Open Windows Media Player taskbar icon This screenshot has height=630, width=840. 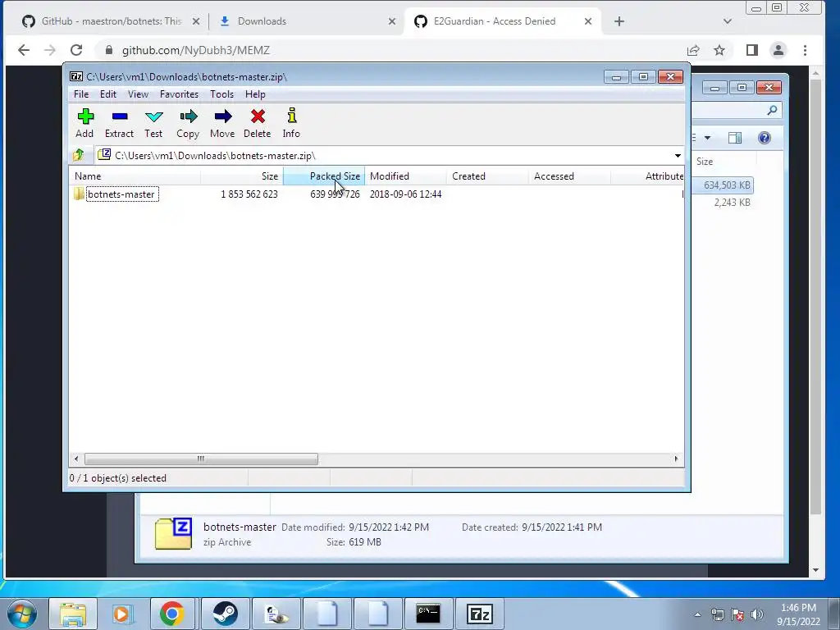coord(122,614)
